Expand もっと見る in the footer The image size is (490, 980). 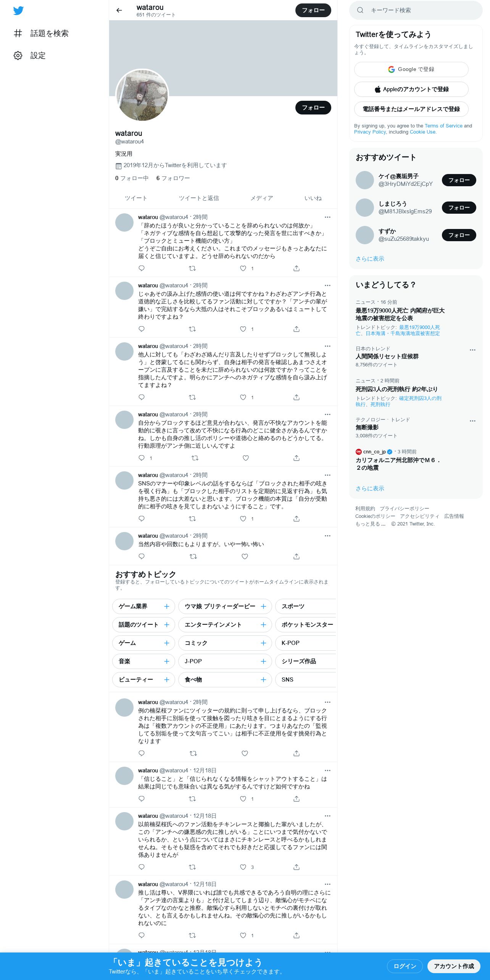[x=371, y=524]
